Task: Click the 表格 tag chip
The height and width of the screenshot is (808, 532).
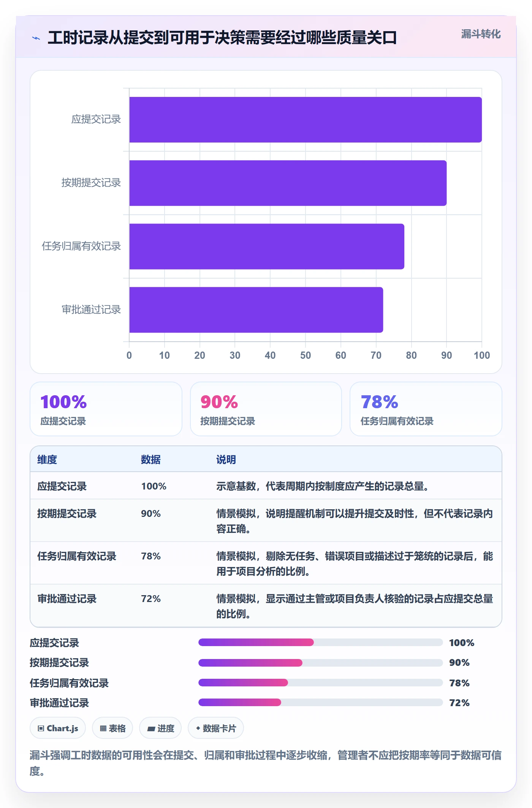Action: click(112, 728)
